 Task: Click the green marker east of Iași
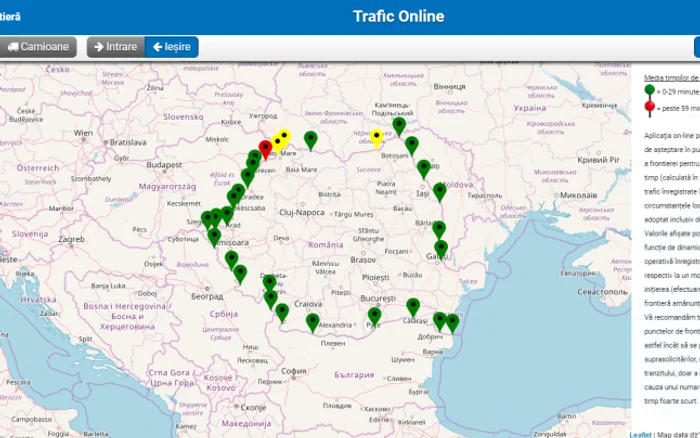pyautogui.click(x=440, y=193)
